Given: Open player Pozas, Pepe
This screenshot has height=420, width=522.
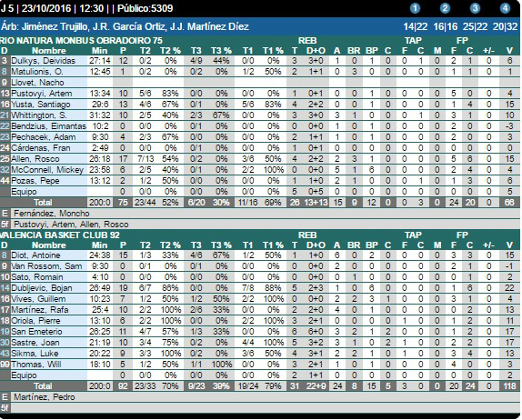Looking at the screenshot, I should [x=35, y=181].
